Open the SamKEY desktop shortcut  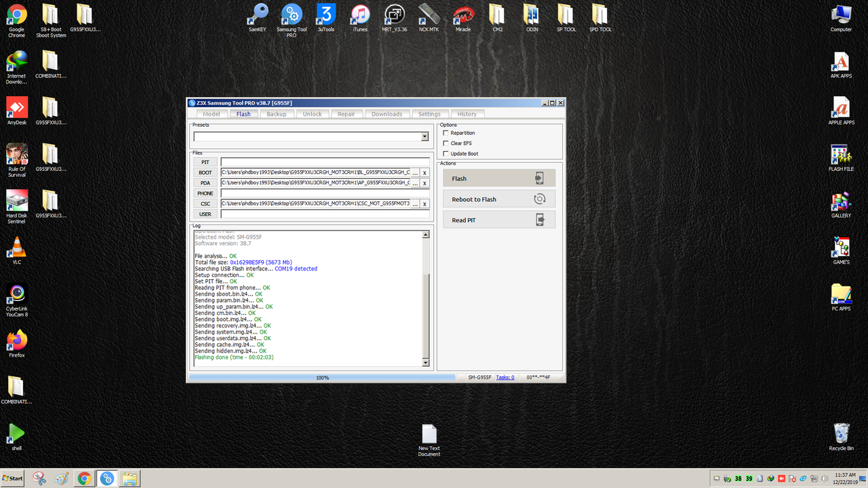pyautogui.click(x=258, y=18)
